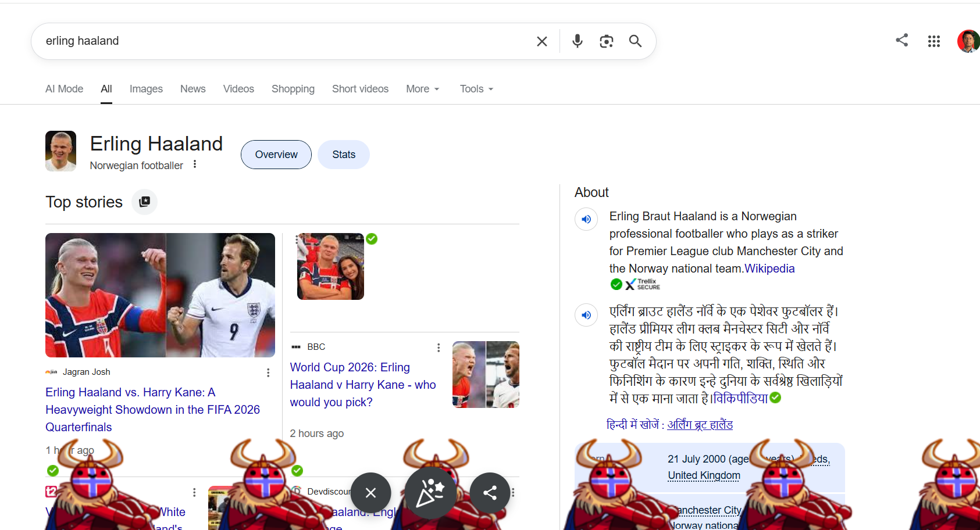The width and height of the screenshot is (980, 530).
Task: Click the share icon at the top right
Action: point(902,40)
